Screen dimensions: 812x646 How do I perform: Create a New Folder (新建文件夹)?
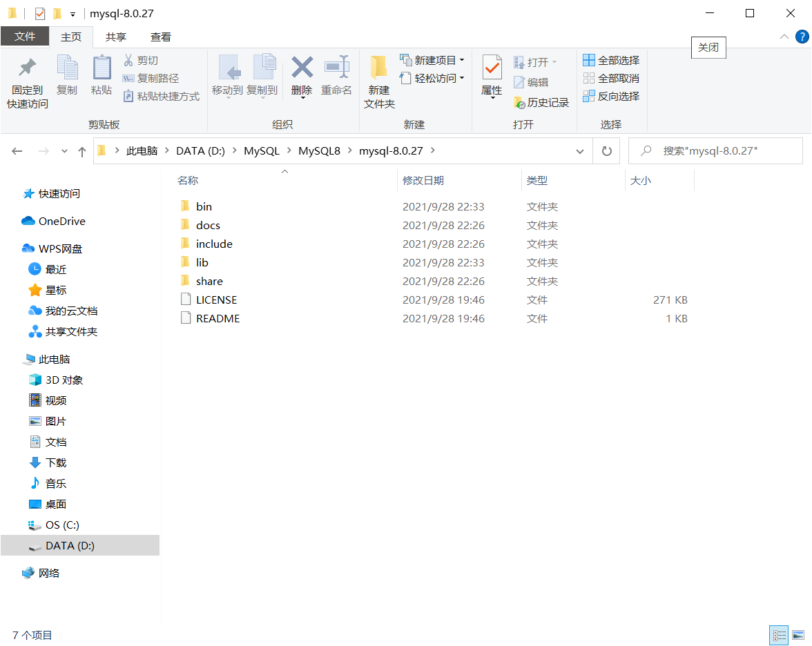pos(379,83)
